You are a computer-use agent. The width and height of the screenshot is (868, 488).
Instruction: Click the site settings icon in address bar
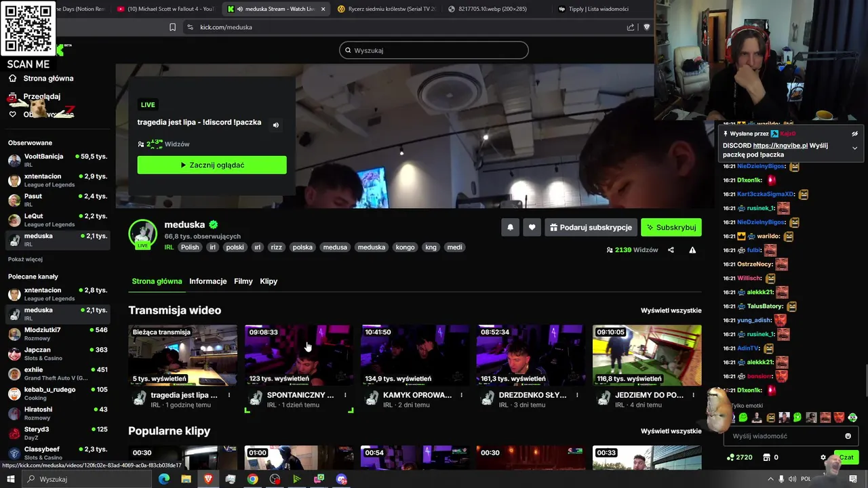190,27
